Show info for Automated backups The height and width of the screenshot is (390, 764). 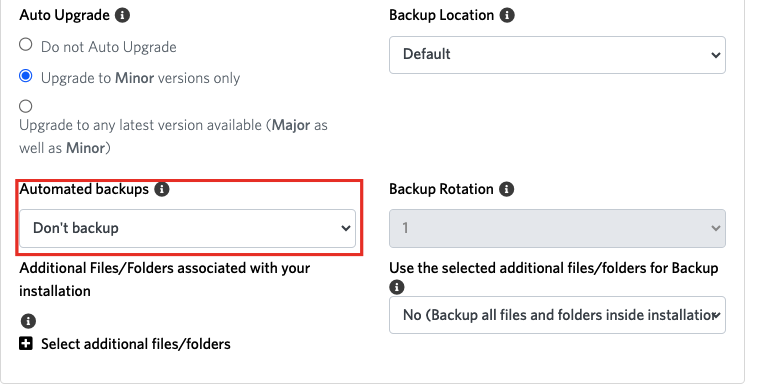pyautogui.click(x=162, y=189)
